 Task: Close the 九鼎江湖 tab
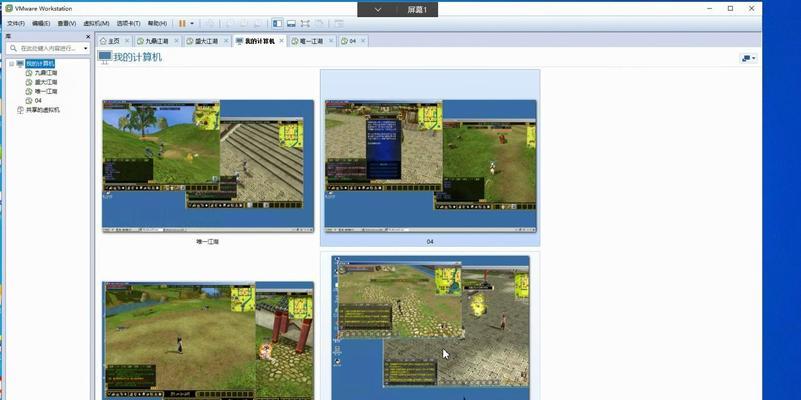click(x=176, y=41)
